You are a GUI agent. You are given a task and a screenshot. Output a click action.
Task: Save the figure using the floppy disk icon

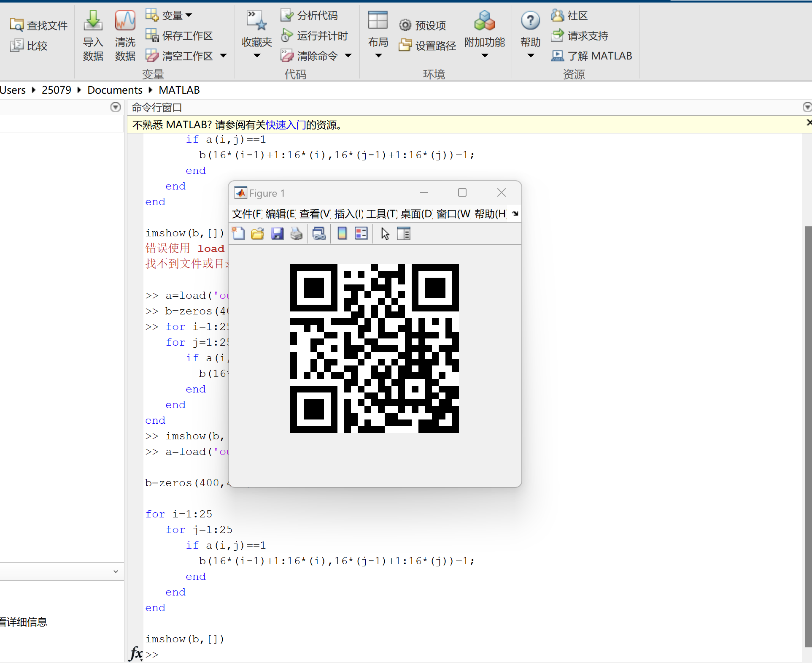[277, 233]
